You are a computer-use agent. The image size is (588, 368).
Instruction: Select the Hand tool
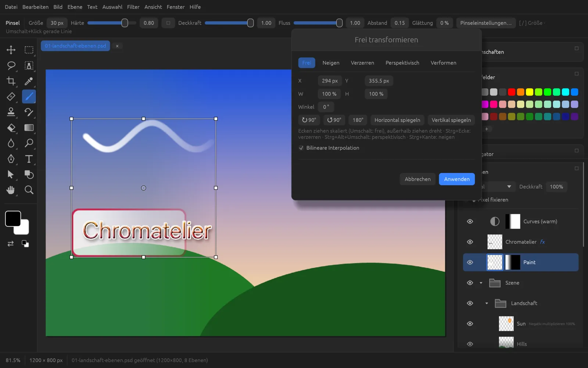11,190
